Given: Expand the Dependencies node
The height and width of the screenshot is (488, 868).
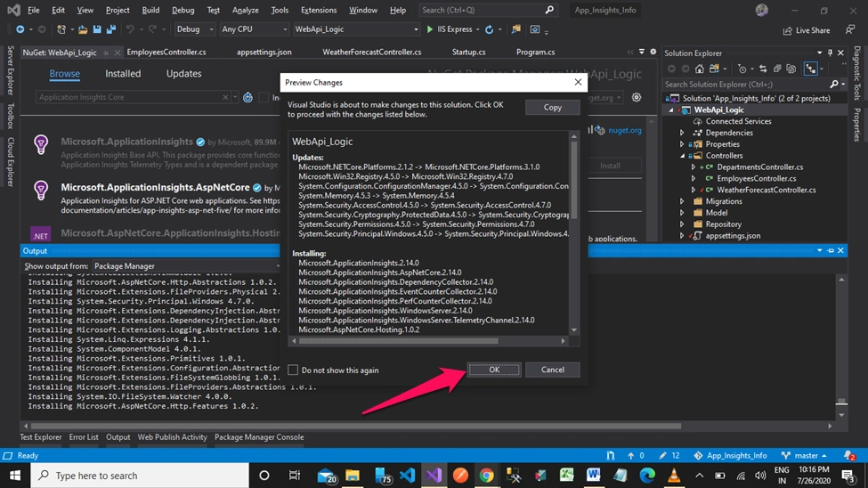Looking at the screenshot, I should pyautogui.click(x=682, y=133).
